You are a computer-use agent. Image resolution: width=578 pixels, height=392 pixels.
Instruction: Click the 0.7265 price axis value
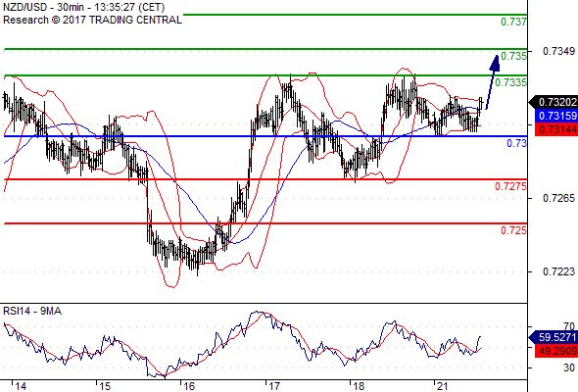tap(558, 198)
